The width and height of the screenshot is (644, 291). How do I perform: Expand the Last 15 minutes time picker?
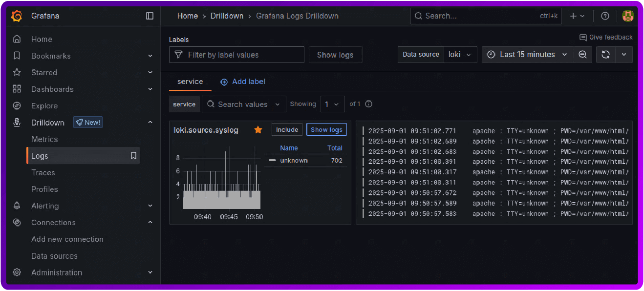click(527, 54)
